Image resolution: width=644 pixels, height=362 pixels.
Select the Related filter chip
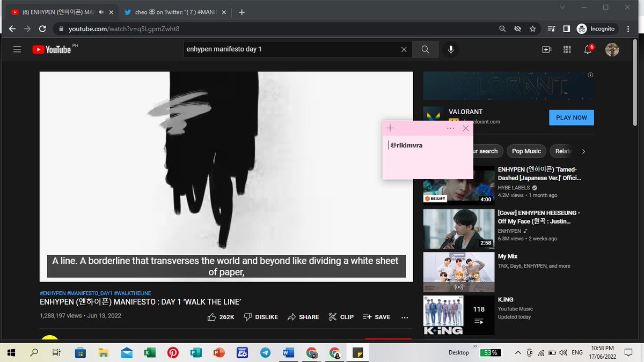(x=562, y=151)
